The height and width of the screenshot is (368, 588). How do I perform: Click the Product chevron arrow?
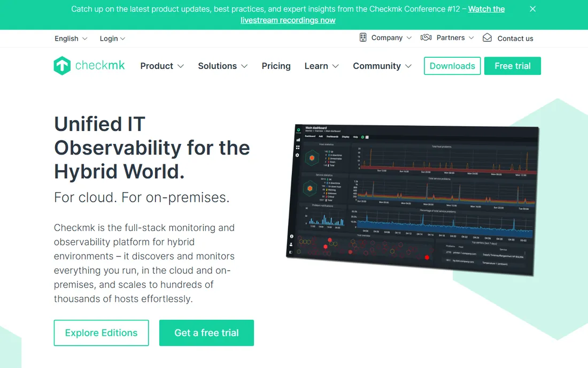tap(180, 66)
